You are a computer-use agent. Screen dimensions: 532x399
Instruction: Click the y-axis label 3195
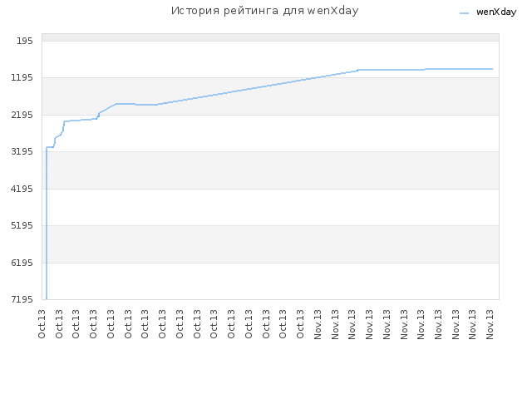point(22,151)
